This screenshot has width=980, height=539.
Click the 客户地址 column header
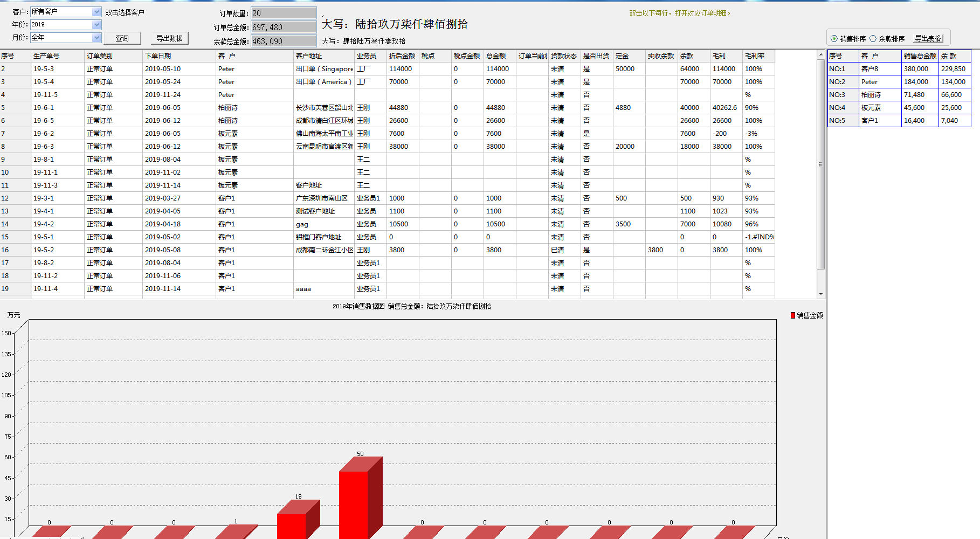324,56
